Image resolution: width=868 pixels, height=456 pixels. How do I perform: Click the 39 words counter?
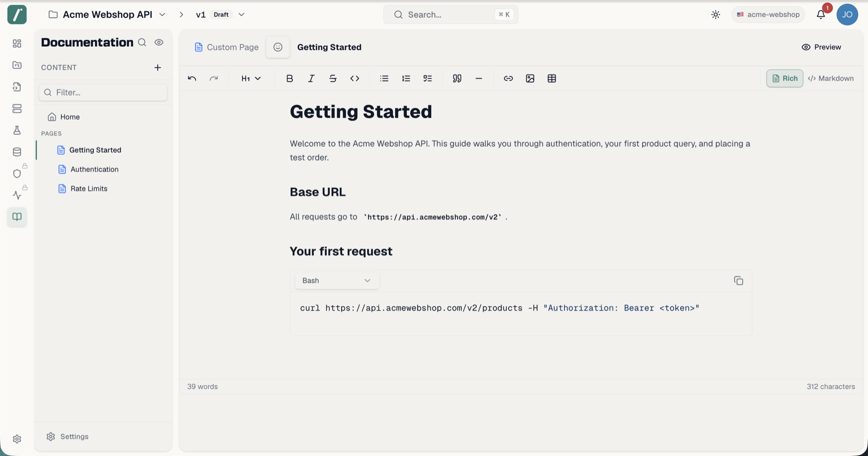[202, 387]
